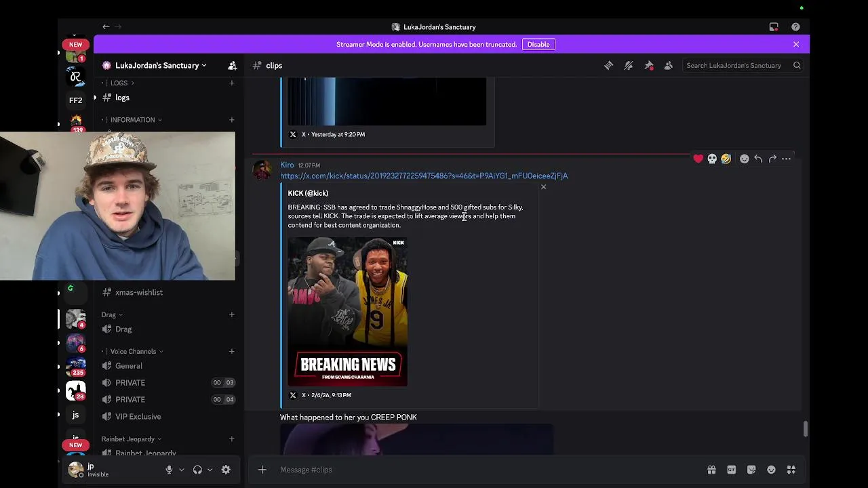The width and height of the screenshot is (868, 488).
Task: Add heart reaction to Kiro's message
Action: click(698, 159)
